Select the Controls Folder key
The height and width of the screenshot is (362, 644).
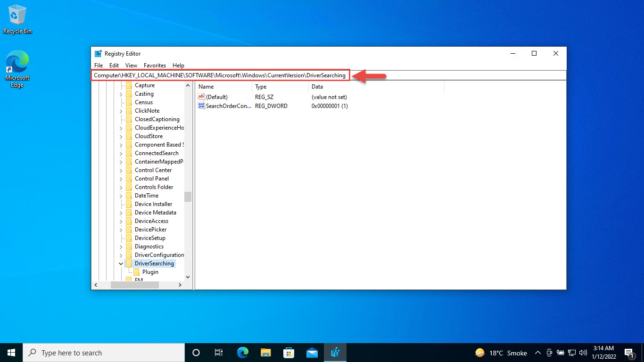(x=154, y=187)
